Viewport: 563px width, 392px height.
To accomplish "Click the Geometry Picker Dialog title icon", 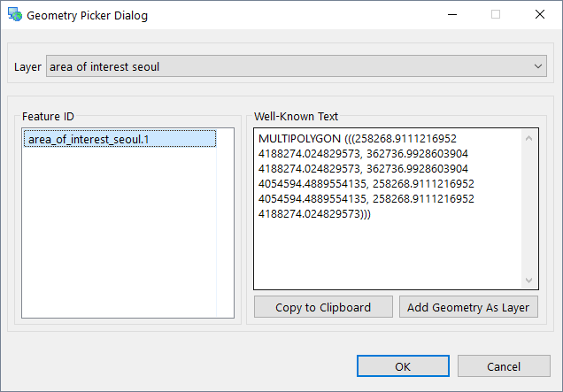I will [14, 15].
